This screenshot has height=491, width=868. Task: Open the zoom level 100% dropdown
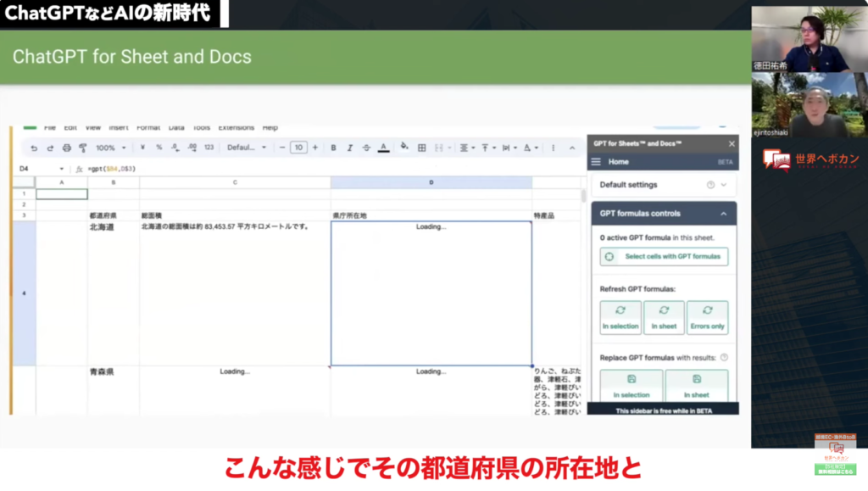[x=111, y=148]
